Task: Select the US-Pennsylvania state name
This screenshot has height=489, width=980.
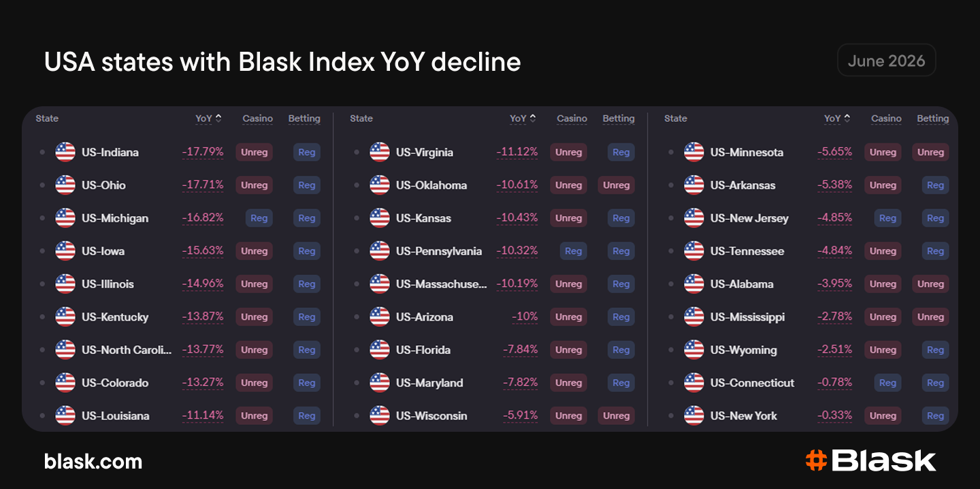Action: coord(439,251)
